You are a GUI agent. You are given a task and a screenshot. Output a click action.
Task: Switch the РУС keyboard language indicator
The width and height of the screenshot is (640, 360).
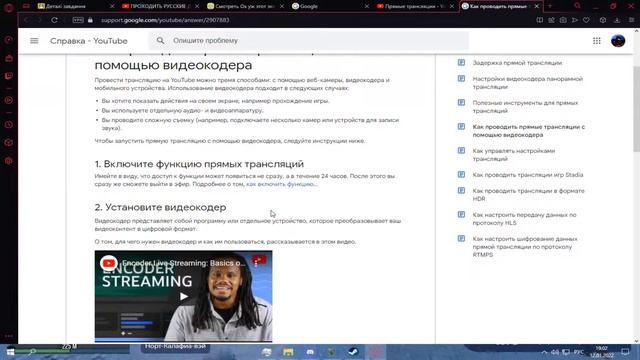coord(578,352)
